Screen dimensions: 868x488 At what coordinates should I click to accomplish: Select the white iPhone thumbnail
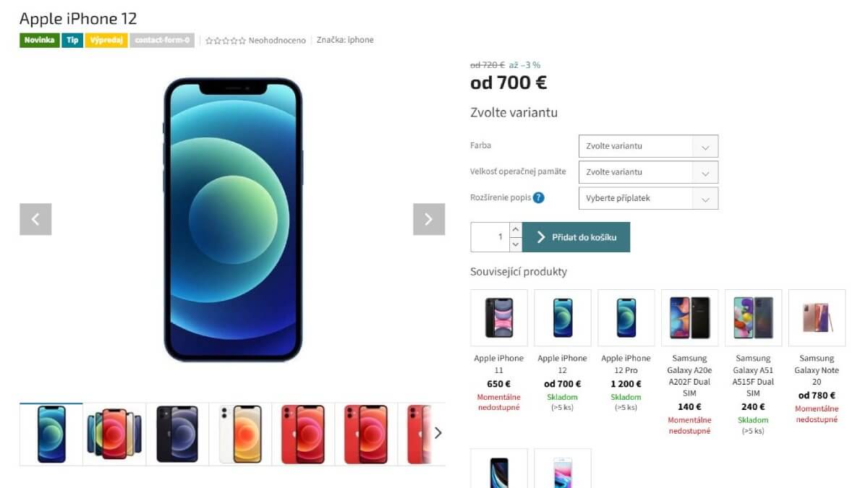[240, 434]
